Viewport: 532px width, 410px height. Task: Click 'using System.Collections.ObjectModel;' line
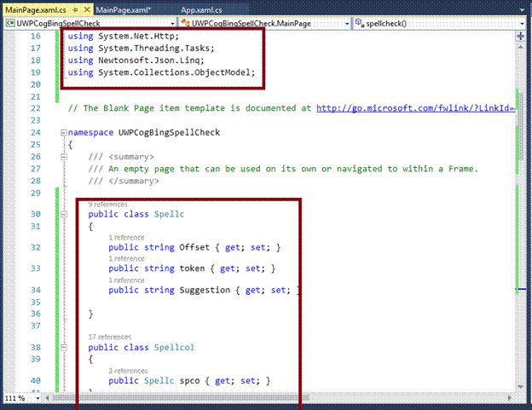[x=161, y=72]
